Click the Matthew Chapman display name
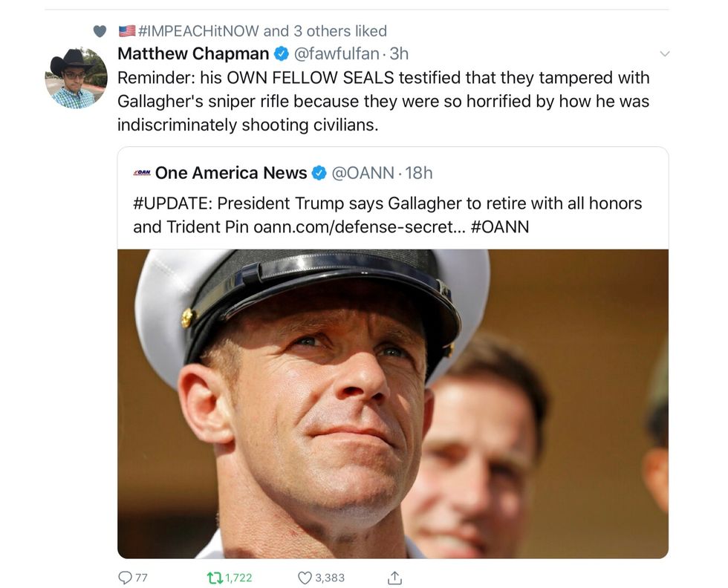This screenshot has height=588, width=728. coord(193,53)
